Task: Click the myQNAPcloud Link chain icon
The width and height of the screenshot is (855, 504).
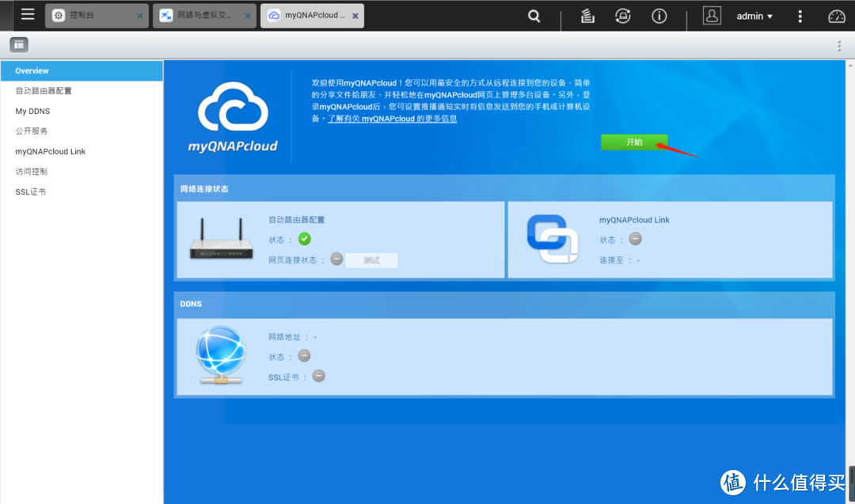Action: point(553,239)
